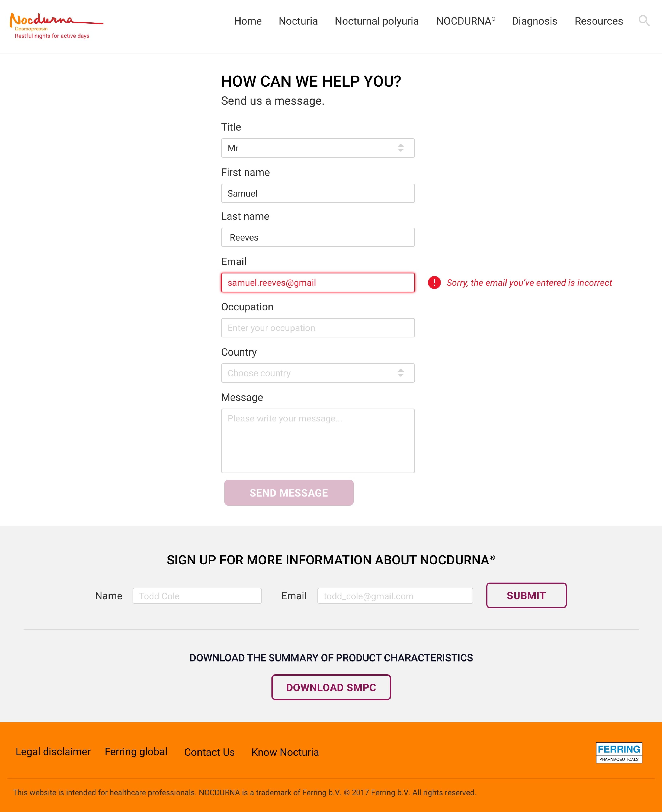
Task: Click into the Occupation input
Action: (318, 328)
